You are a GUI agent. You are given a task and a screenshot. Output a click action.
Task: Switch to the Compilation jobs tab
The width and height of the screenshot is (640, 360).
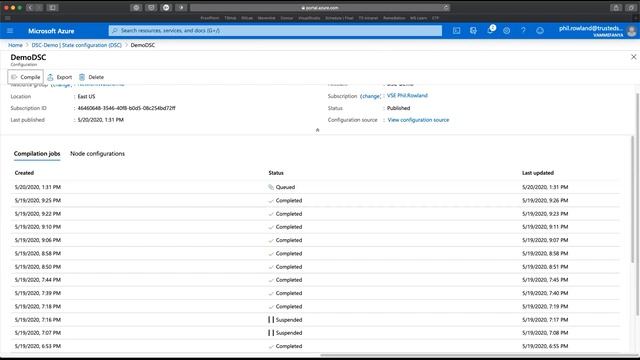37,153
